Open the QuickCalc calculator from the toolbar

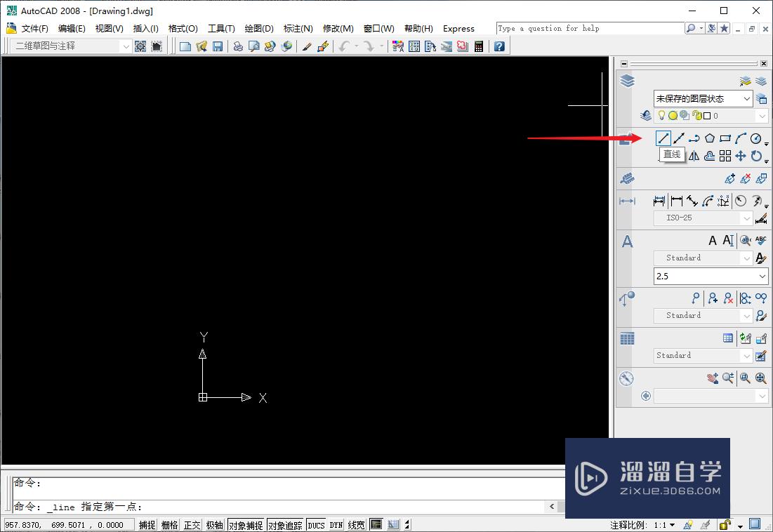pos(478,46)
